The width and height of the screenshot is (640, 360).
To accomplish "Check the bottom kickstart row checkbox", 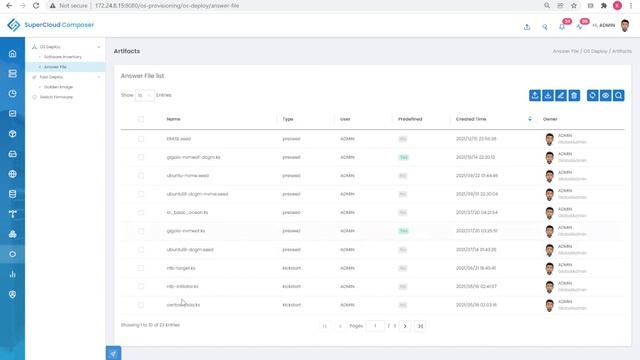I will click(x=141, y=305).
